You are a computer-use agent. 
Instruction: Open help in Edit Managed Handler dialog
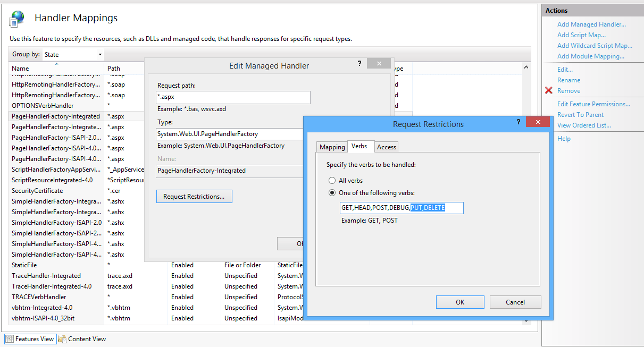[359, 63]
